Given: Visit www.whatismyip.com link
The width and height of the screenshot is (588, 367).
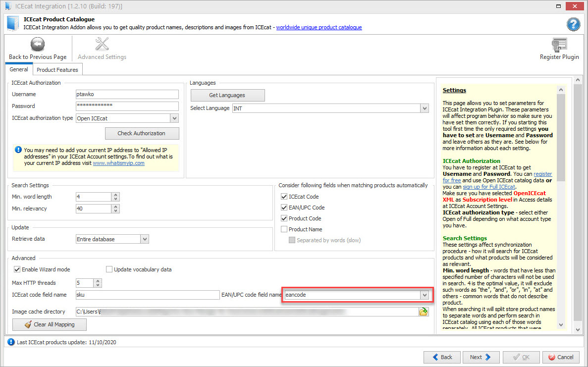Looking at the screenshot, I should [x=118, y=163].
